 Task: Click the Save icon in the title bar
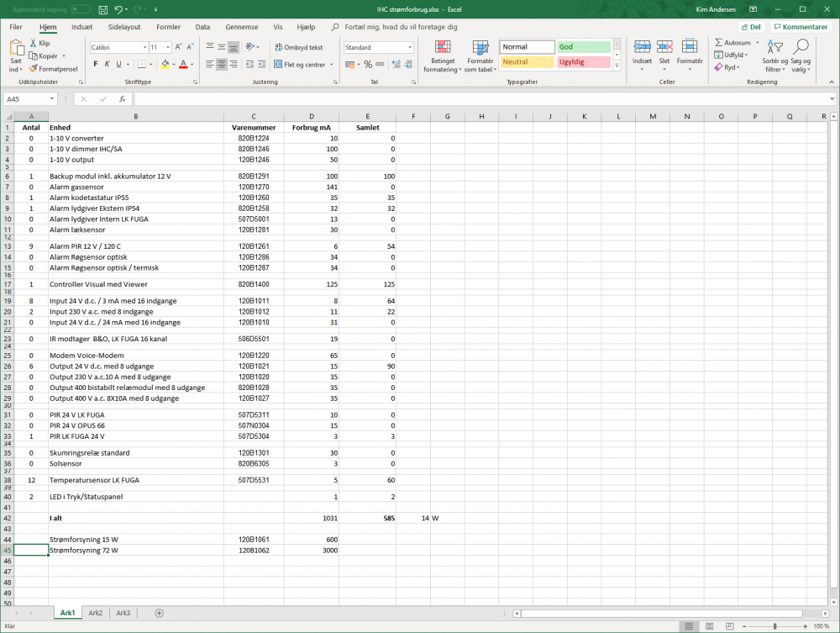(102, 9)
